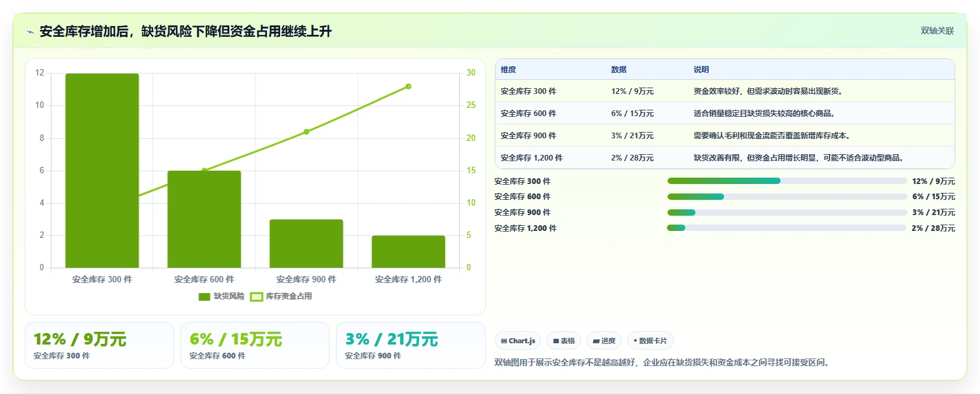Click x-axis label 安全库存 900 件
980x394 pixels.
tap(306, 279)
